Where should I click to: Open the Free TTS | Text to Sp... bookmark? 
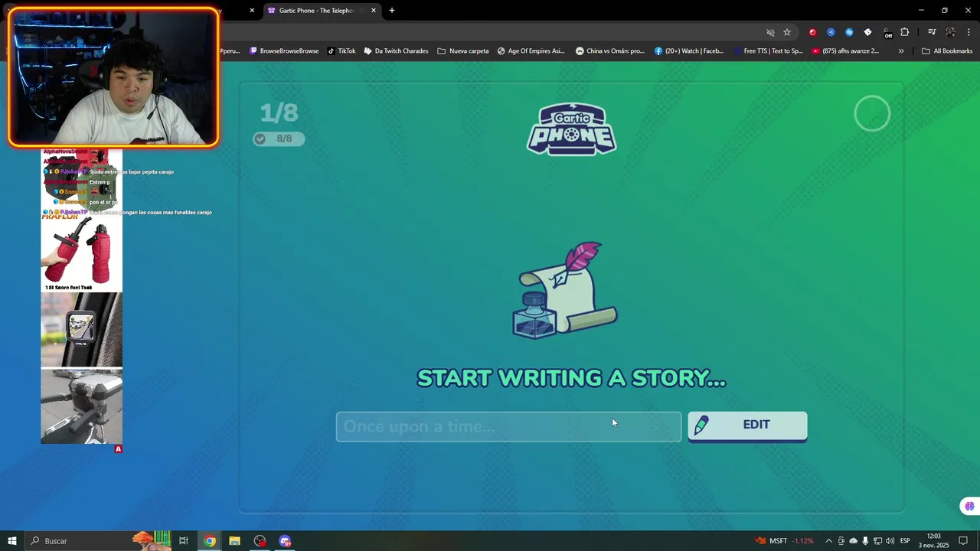[x=767, y=51]
